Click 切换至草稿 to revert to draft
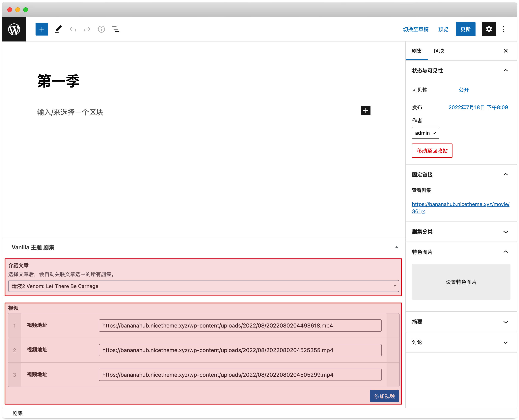 (415, 29)
